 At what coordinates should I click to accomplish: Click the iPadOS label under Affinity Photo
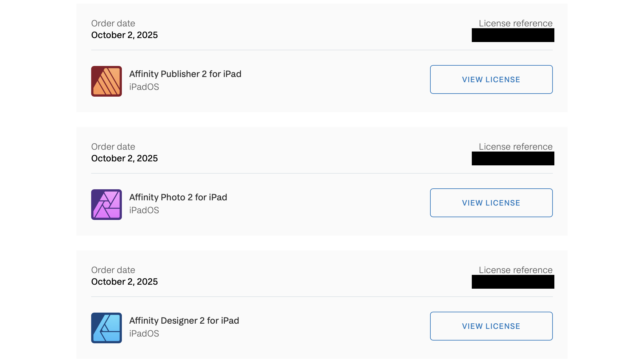(144, 210)
